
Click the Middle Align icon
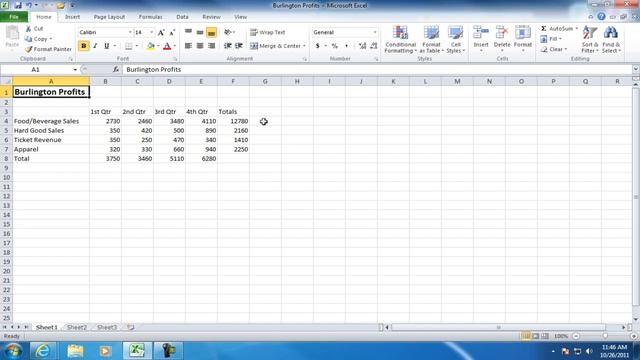200,32
